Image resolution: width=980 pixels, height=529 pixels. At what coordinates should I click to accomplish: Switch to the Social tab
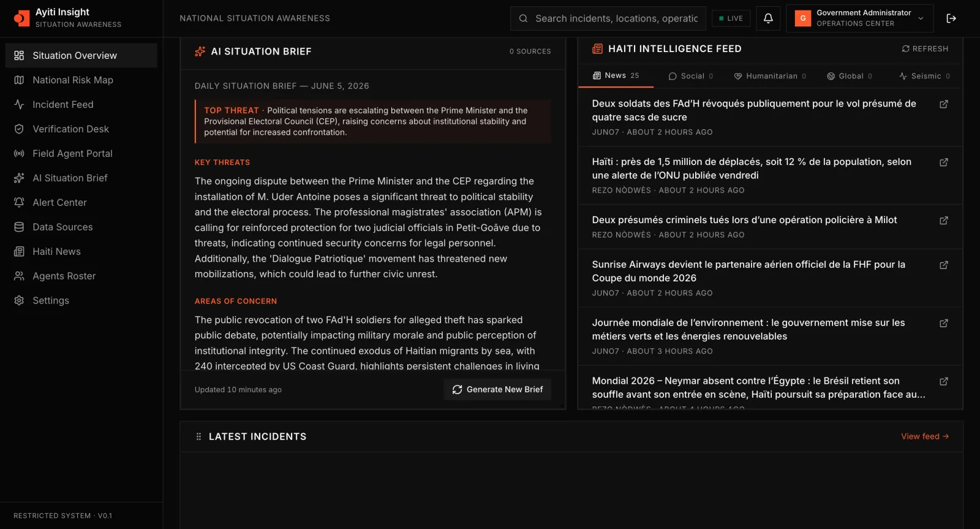tap(691, 76)
